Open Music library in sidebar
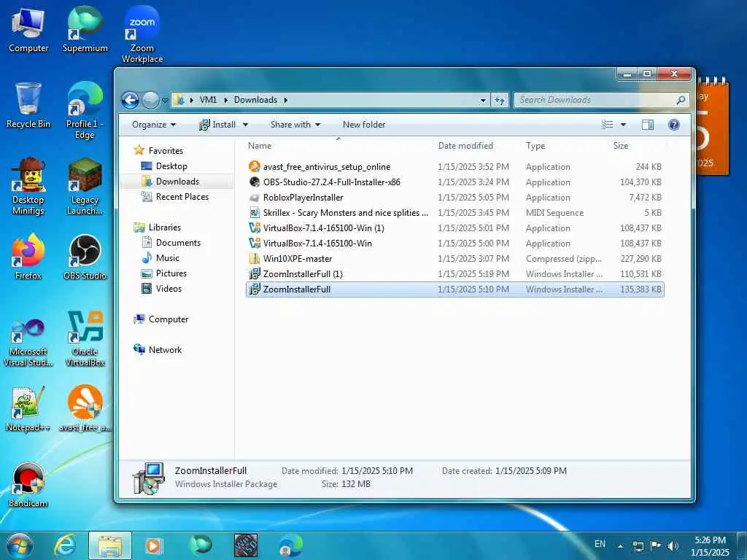The height and width of the screenshot is (560, 747). (x=161, y=258)
